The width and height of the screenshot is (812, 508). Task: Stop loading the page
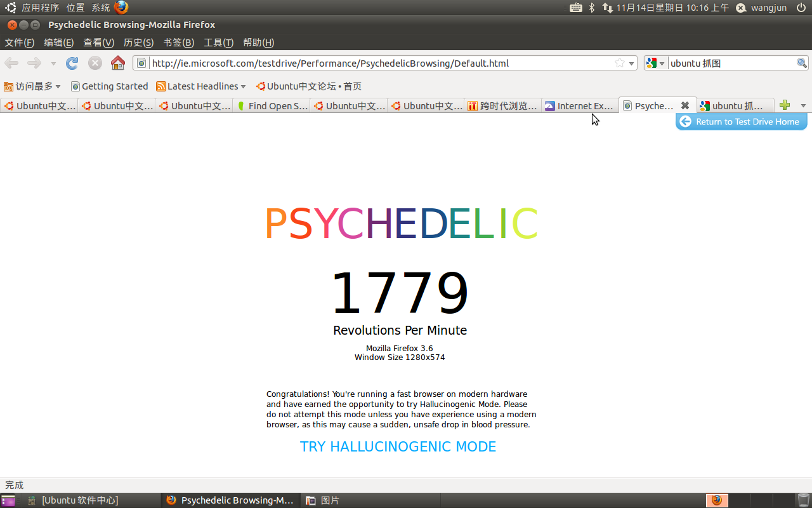pos(95,63)
